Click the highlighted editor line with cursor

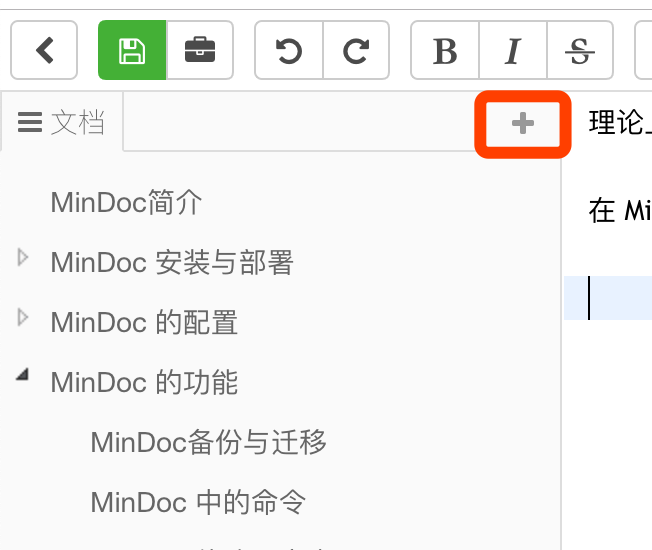point(608,298)
